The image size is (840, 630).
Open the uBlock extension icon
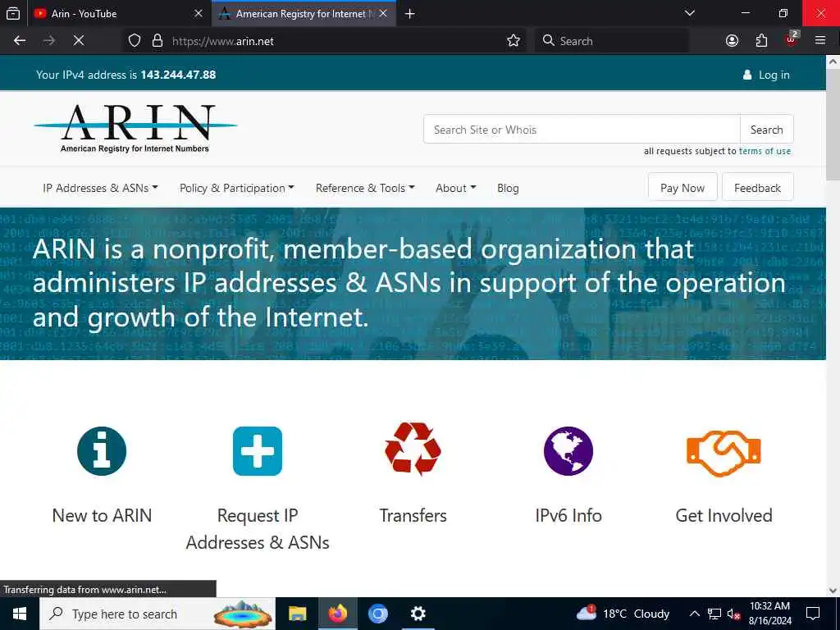click(x=791, y=39)
